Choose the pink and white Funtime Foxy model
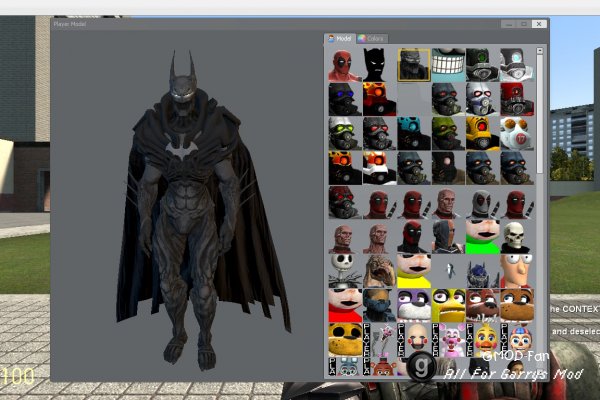This screenshot has height=400, width=600. coord(448,340)
